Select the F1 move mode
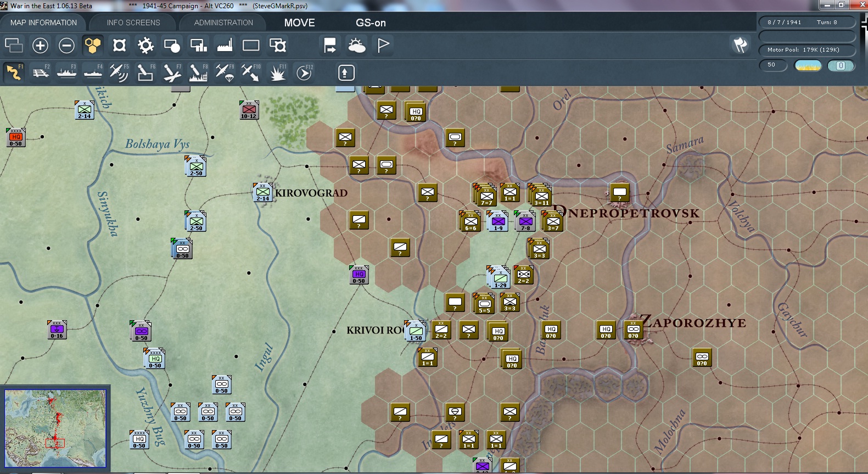Screen dimensions: 868x474 [x=14, y=73]
